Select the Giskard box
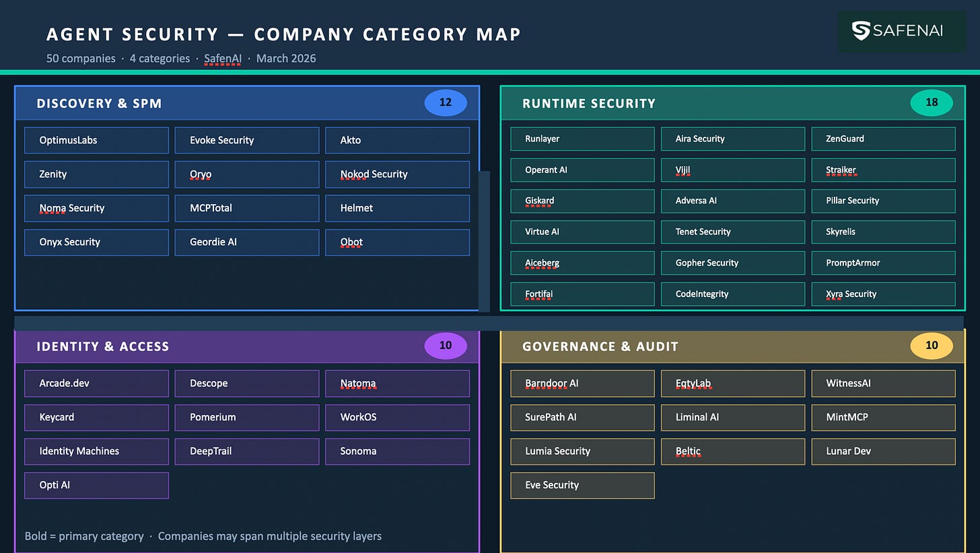 click(582, 201)
